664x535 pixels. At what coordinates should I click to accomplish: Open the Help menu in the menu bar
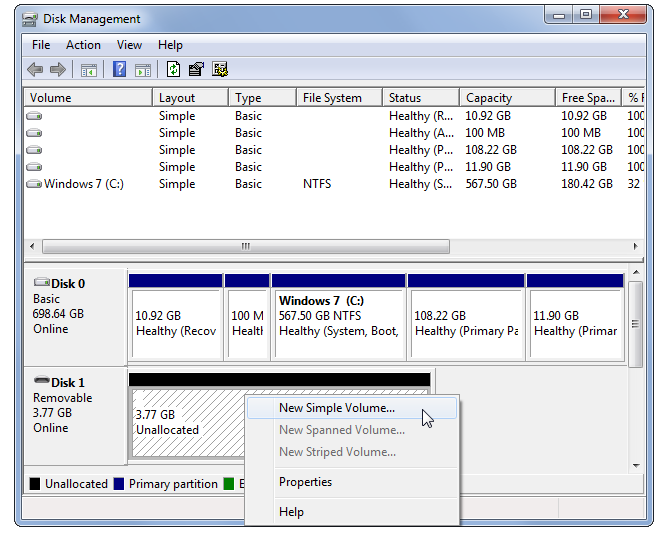click(170, 45)
